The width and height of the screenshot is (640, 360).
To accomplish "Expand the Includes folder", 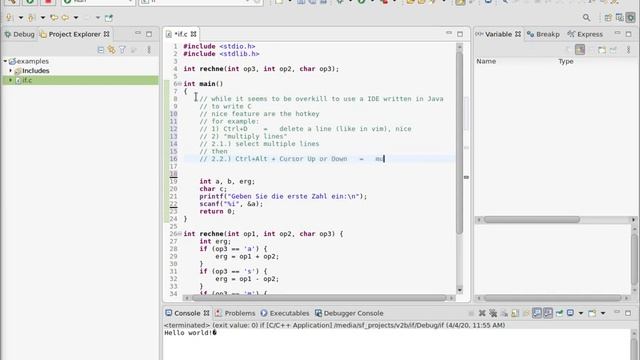I will pos(11,71).
